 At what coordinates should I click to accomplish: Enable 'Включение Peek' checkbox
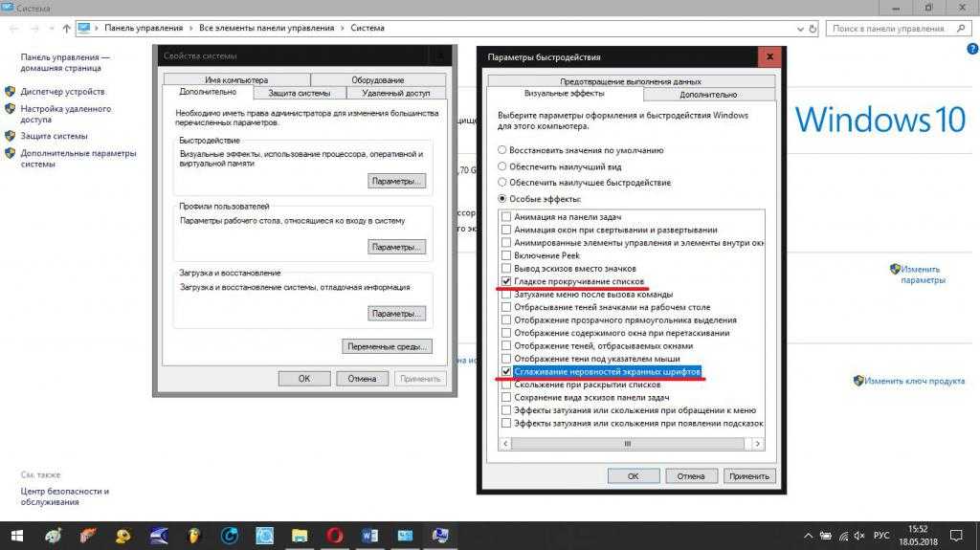click(506, 255)
